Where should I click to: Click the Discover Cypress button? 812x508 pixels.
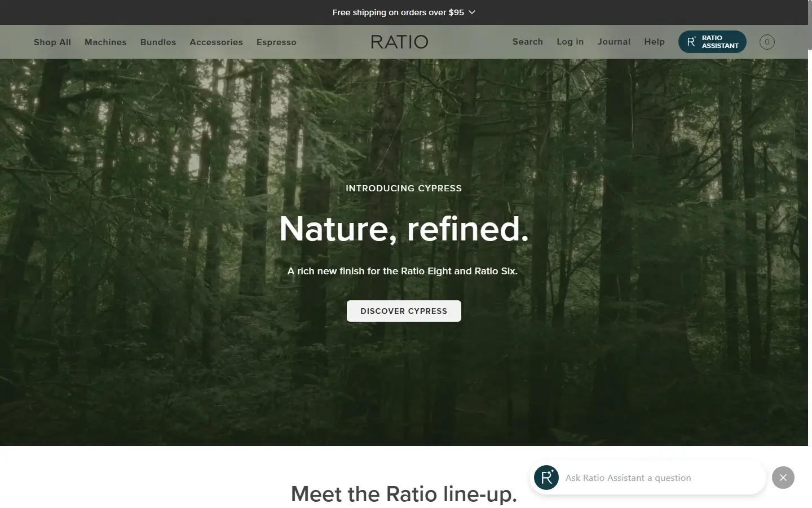coord(404,311)
